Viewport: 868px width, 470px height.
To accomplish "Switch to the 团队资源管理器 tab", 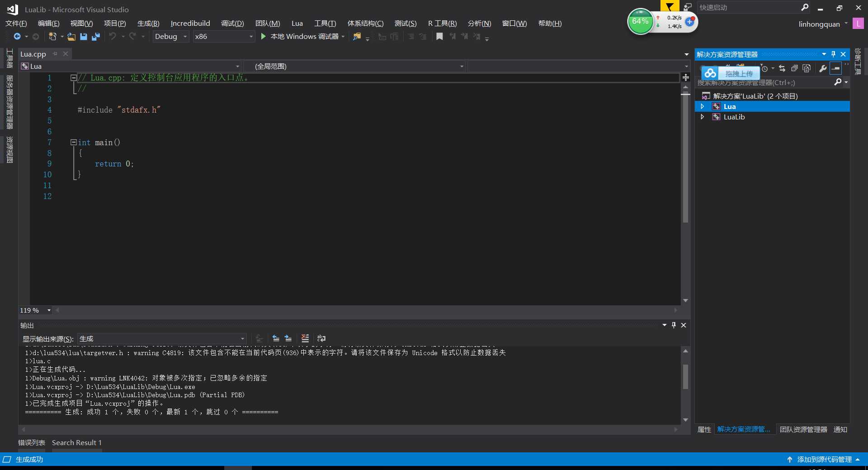I will pyautogui.click(x=803, y=429).
